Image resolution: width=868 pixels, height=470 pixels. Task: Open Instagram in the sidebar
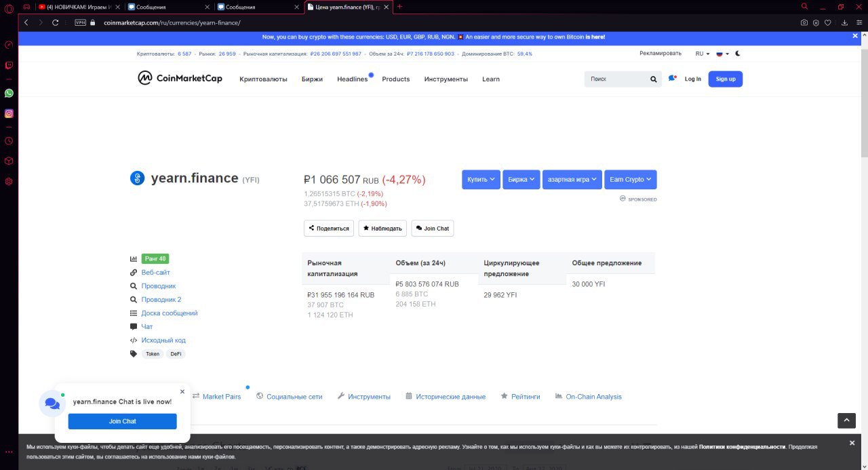[x=9, y=113]
